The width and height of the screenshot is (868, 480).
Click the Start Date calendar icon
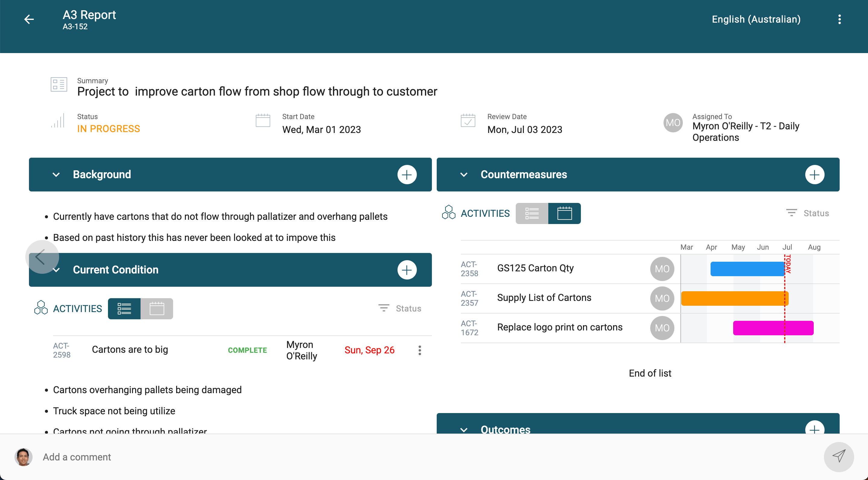point(263,121)
